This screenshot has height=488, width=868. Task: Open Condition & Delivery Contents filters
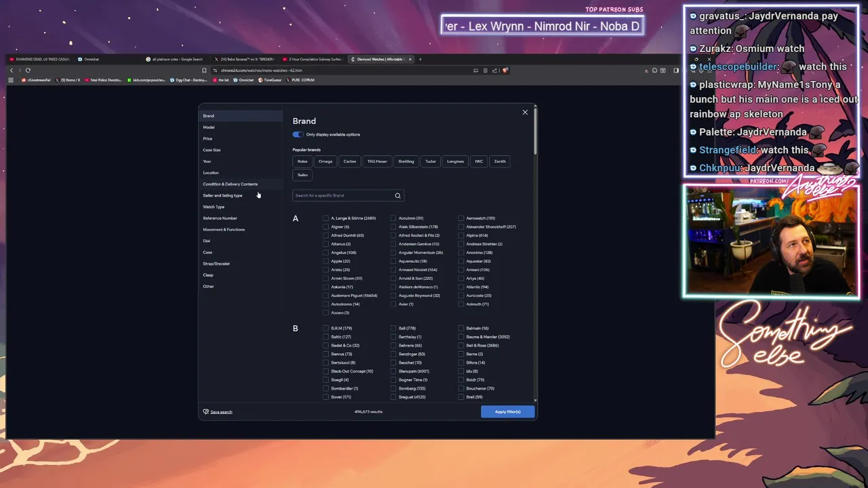(241, 184)
